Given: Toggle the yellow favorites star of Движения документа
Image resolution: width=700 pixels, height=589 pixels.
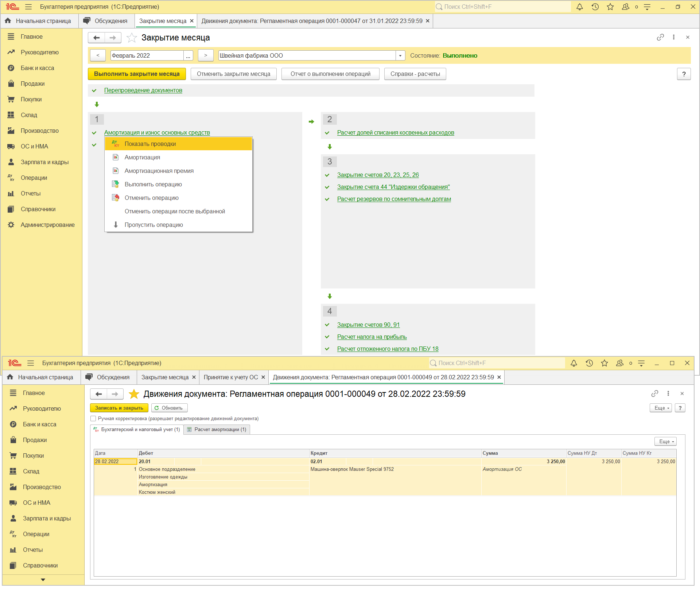Looking at the screenshot, I should pos(134,394).
